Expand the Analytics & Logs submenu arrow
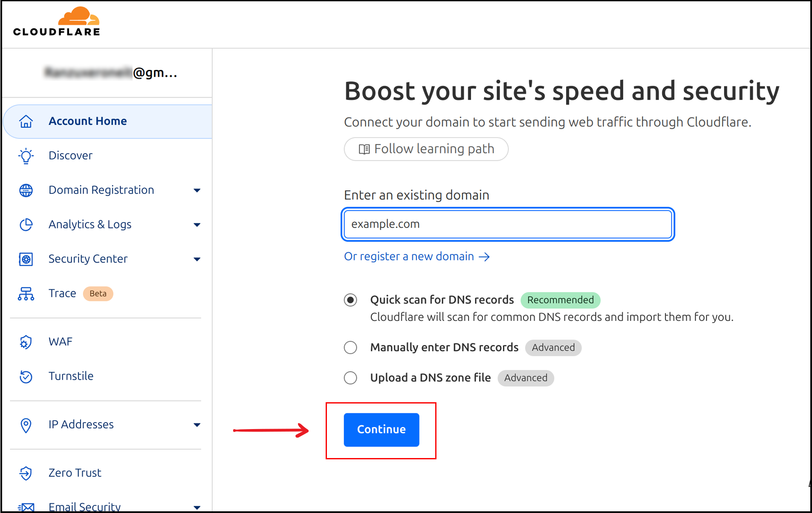812x513 pixels. coord(197,225)
